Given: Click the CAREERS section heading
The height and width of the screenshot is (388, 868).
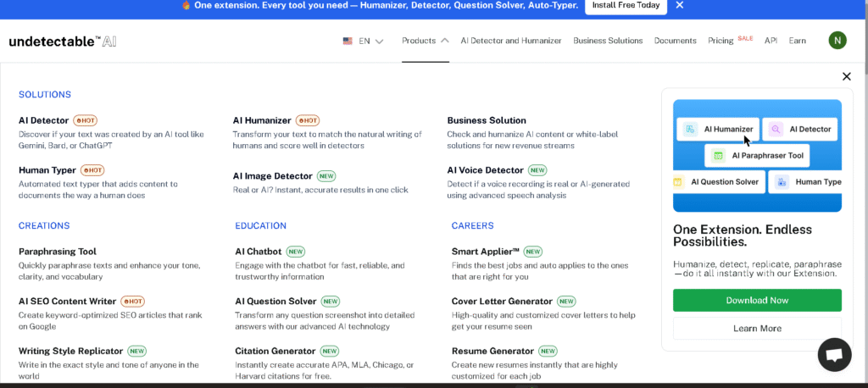Looking at the screenshot, I should pyautogui.click(x=473, y=226).
